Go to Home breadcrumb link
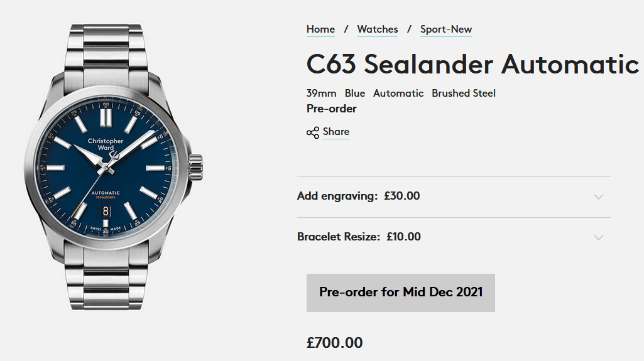The width and height of the screenshot is (644, 361). pos(320,30)
